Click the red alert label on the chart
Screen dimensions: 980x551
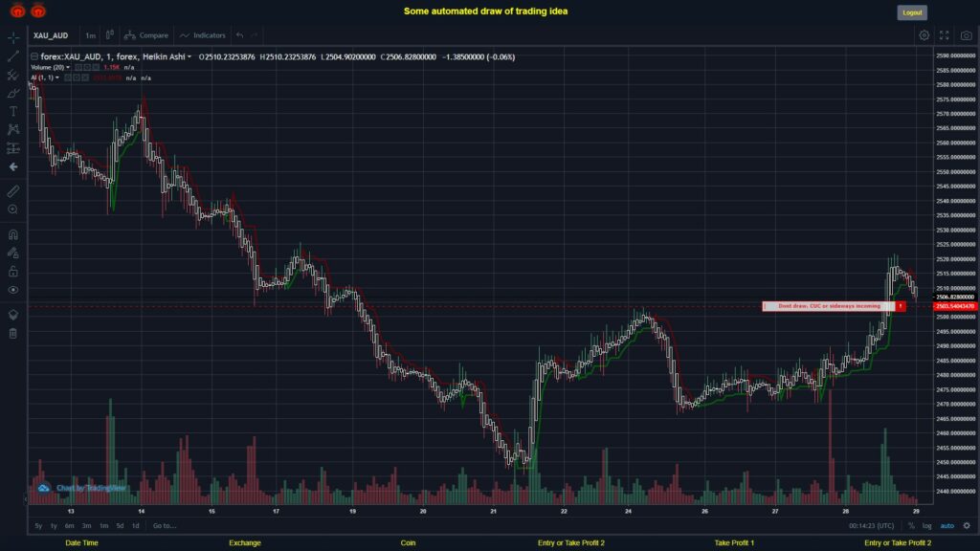[834, 306]
